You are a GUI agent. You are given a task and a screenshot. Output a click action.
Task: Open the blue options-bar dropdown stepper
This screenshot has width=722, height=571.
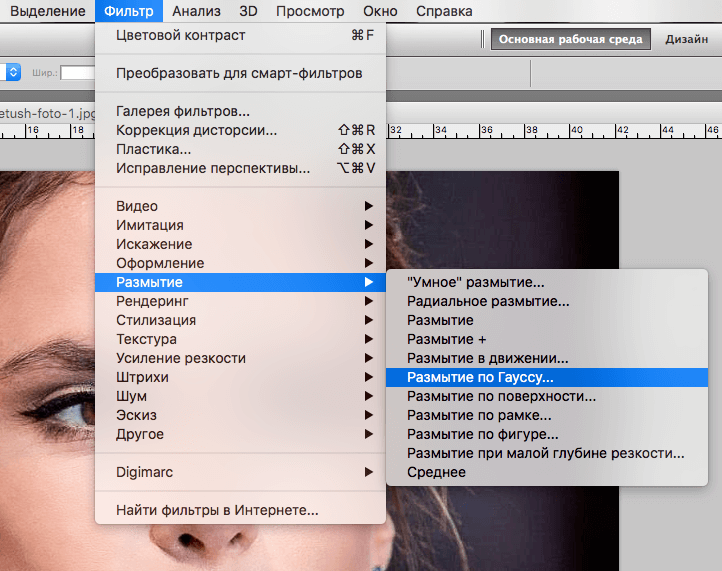pos(13,72)
